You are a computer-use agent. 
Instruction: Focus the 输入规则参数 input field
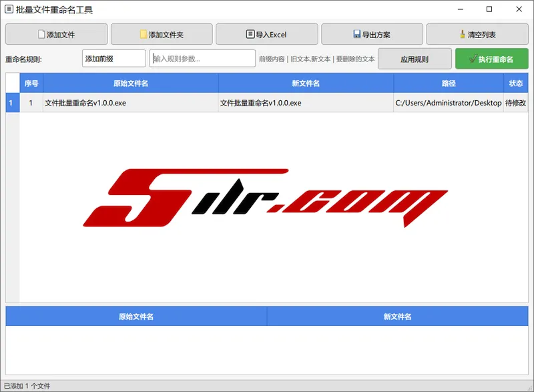[x=202, y=59]
